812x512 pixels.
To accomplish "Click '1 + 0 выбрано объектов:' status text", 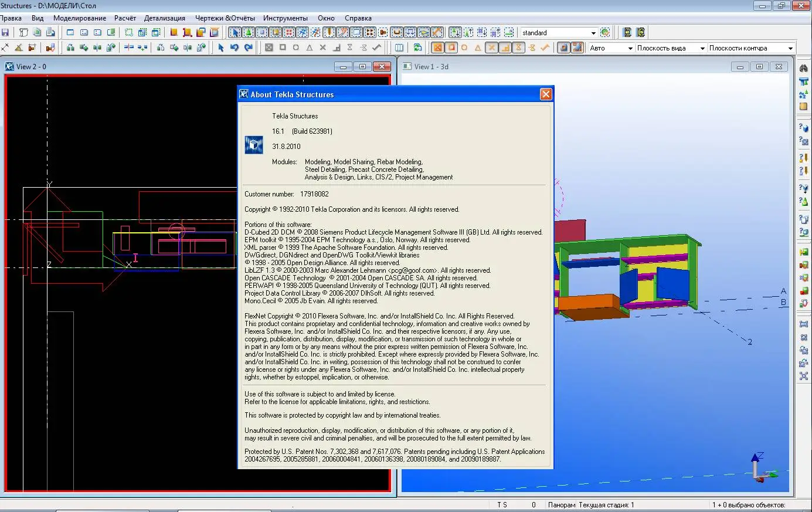I will (x=748, y=505).
